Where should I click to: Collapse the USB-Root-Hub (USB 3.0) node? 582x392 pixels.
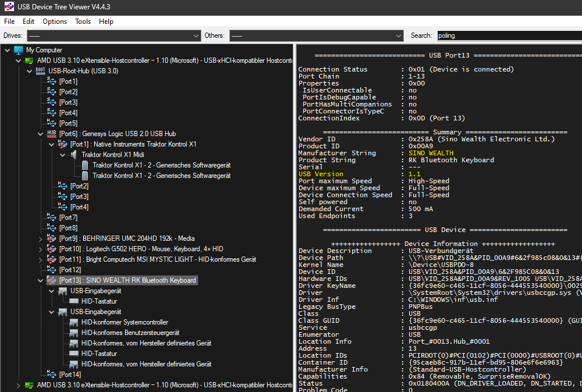(x=29, y=71)
